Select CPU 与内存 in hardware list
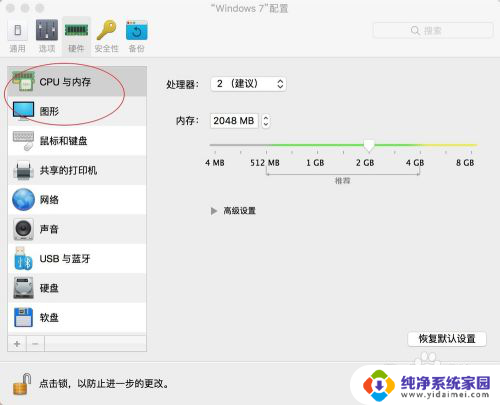The height and width of the screenshot is (405, 500). (x=77, y=81)
